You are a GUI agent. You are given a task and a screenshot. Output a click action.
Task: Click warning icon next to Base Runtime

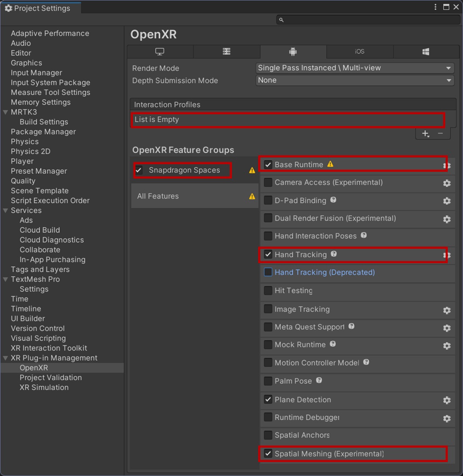tap(330, 164)
